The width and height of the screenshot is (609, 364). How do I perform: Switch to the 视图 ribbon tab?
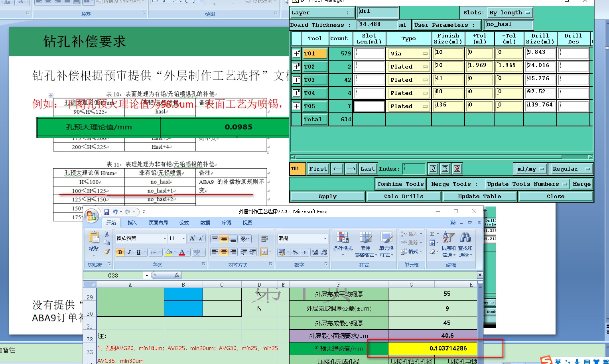pyautogui.click(x=248, y=223)
